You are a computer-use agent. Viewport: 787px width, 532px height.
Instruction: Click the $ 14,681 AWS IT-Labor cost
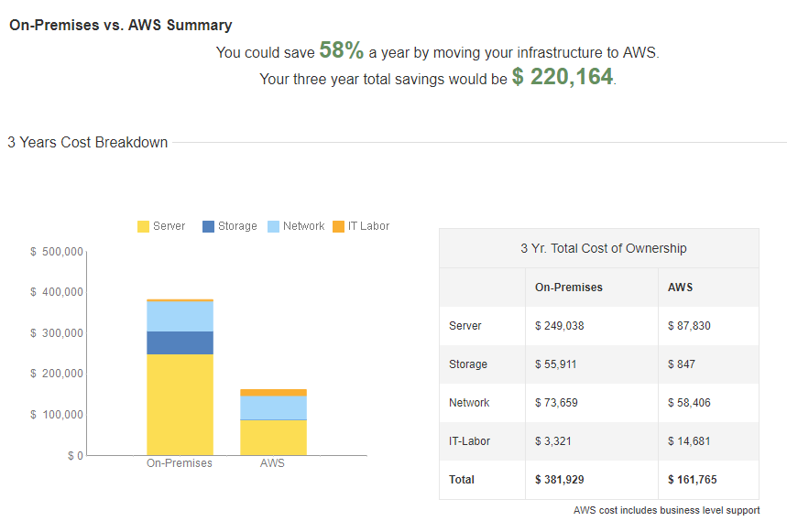[x=689, y=441]
